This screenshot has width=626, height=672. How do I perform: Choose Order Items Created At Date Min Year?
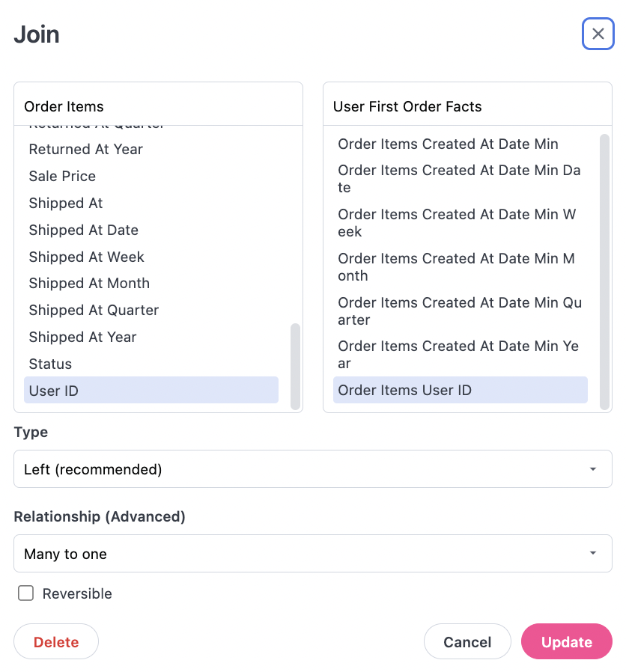(458, 355)
